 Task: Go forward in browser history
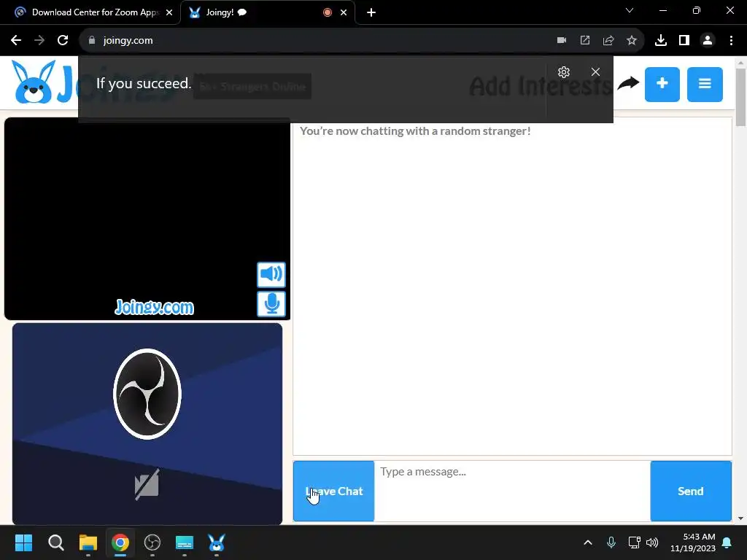pyautogui.click(x=39, y=41)
